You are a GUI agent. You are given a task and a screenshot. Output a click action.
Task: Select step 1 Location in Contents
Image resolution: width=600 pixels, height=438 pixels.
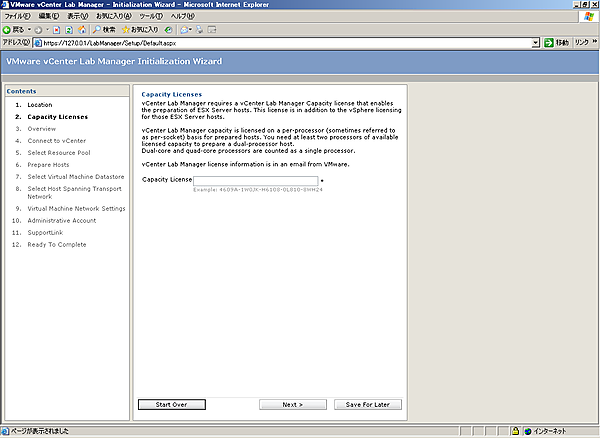(40, 105)
